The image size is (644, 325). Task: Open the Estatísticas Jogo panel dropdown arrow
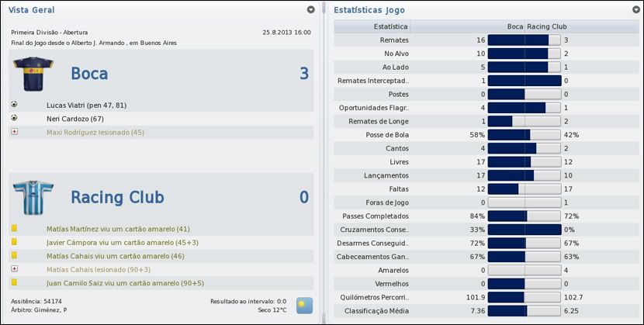[x=634, y=10]
